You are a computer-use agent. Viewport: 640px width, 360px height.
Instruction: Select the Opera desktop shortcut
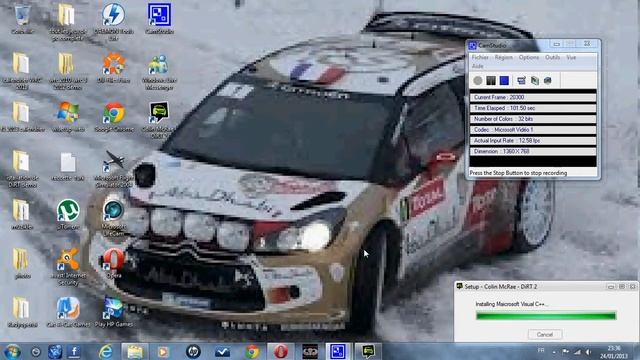coord(113,263)
